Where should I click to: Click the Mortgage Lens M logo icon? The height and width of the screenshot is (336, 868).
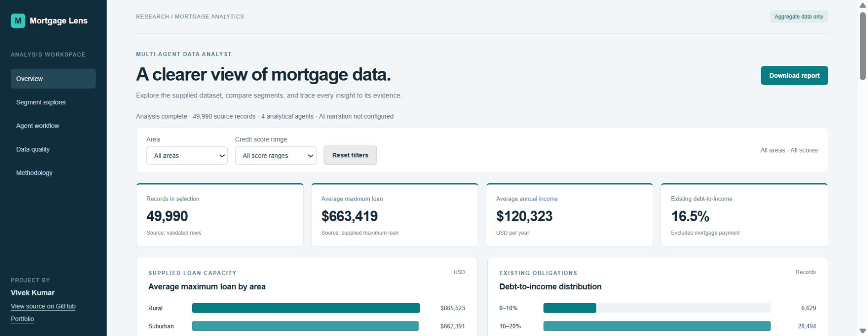18,21
